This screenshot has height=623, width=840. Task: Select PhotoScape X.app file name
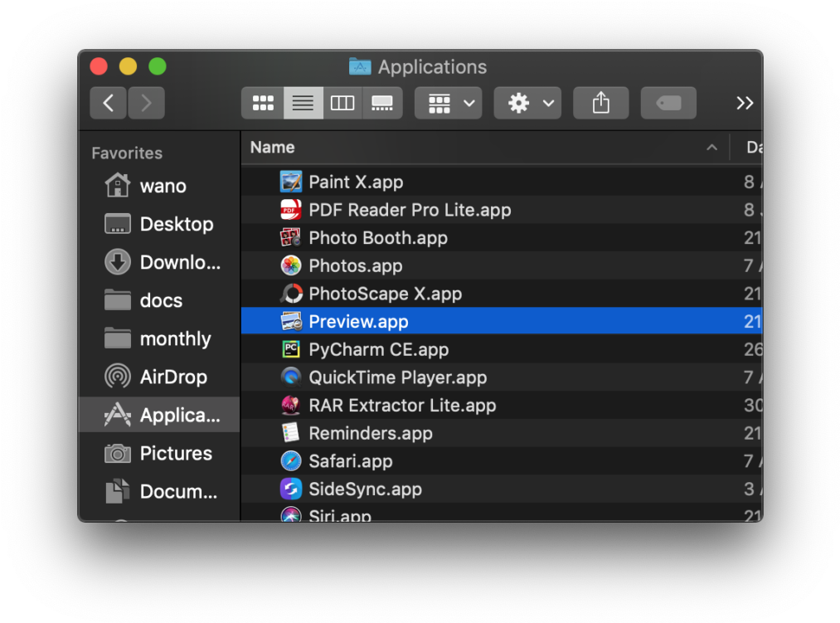[x=386, y=294]
